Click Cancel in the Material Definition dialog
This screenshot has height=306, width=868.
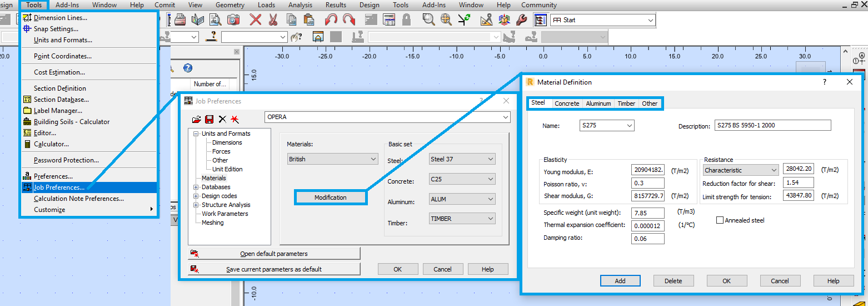pyautogui.click(x=780, y=281)
